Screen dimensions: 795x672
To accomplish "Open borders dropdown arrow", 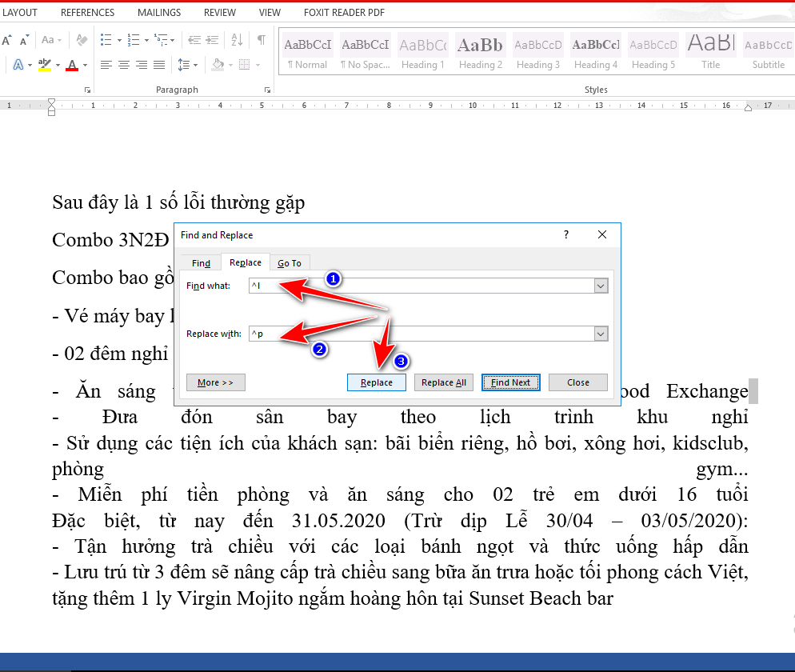I will tap(258, 66).
